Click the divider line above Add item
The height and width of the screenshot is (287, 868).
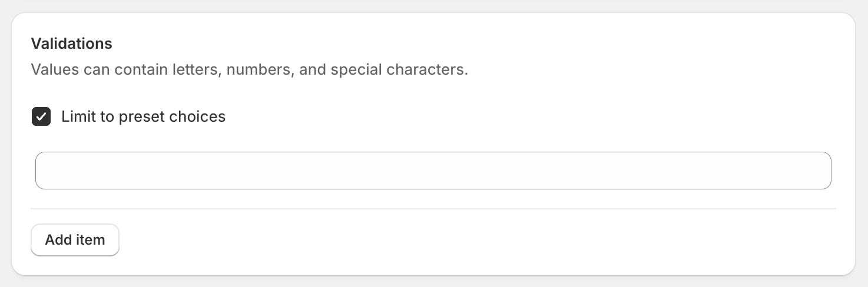point(433,209)
